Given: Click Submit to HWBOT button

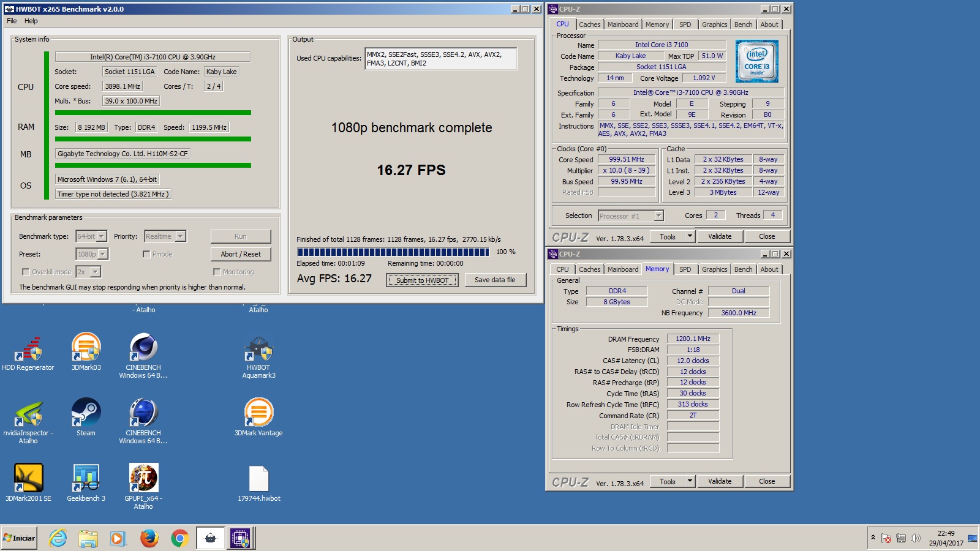Looking at the screenshot, I should pos(422,280).
